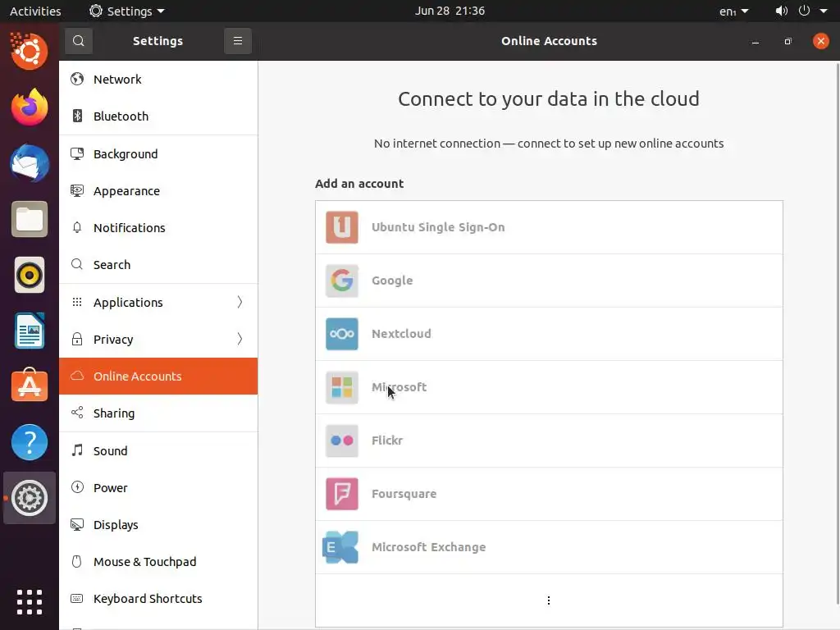Click the Google account logo icon

(x=342, y=281)
